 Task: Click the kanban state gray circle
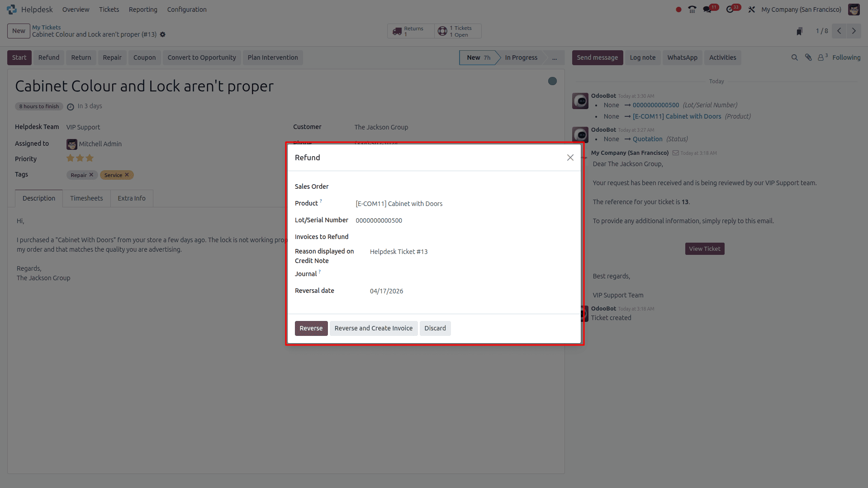click(552, 81)
